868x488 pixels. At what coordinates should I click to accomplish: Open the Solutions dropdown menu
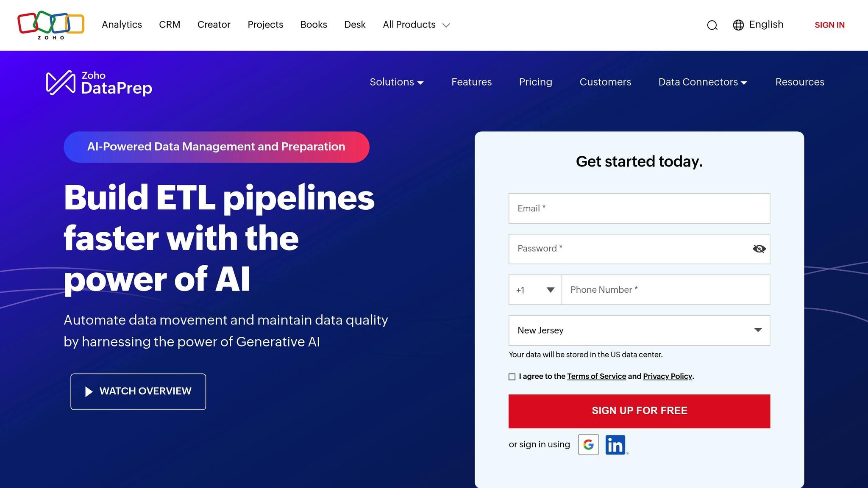[396, 82]
